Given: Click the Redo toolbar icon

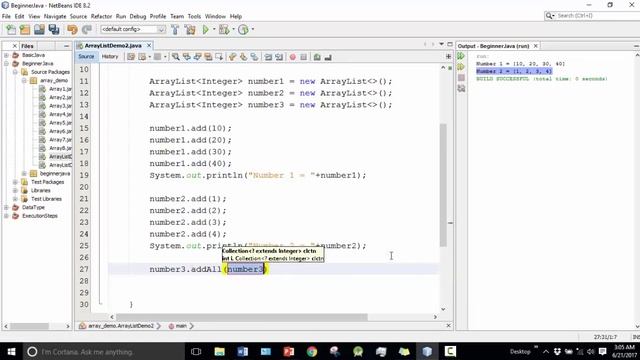Looking at the screenshot, I should point(87,29).
